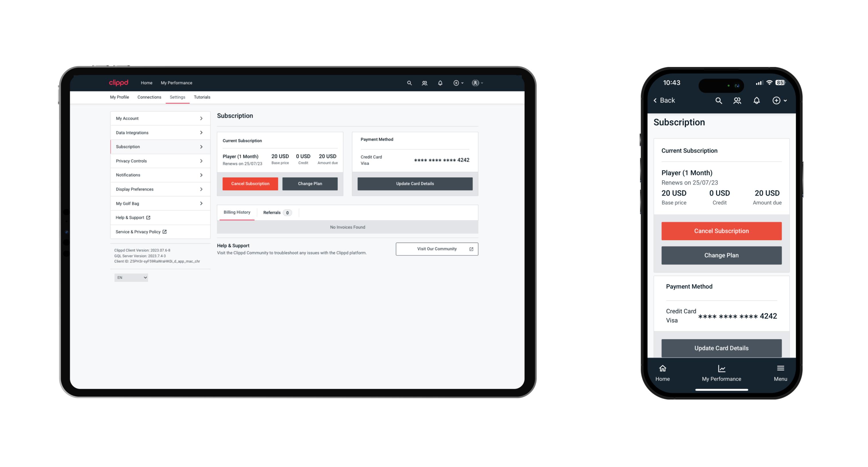Click the Tutorials navigation tab
The image size is (868, 467).
(x=202, y=97)
